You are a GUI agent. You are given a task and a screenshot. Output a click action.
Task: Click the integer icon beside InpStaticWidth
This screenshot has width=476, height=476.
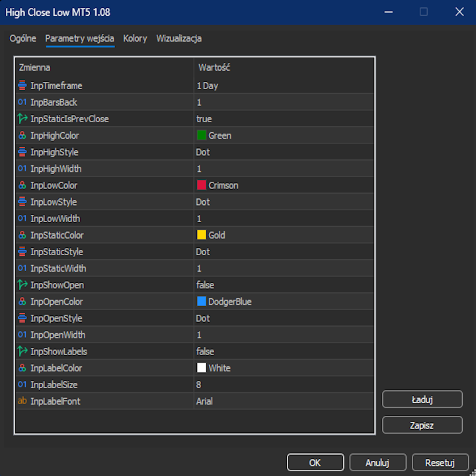click(x=22, y=268)
